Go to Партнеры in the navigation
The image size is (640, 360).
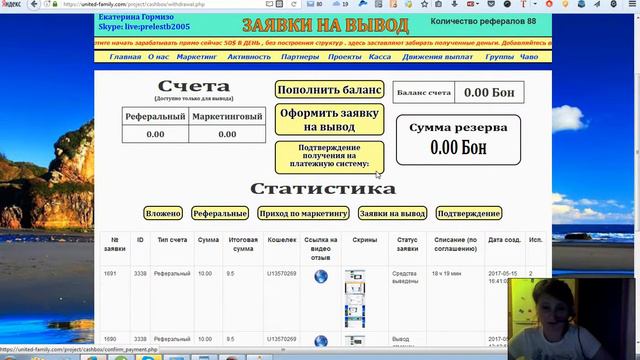[300, 57]
